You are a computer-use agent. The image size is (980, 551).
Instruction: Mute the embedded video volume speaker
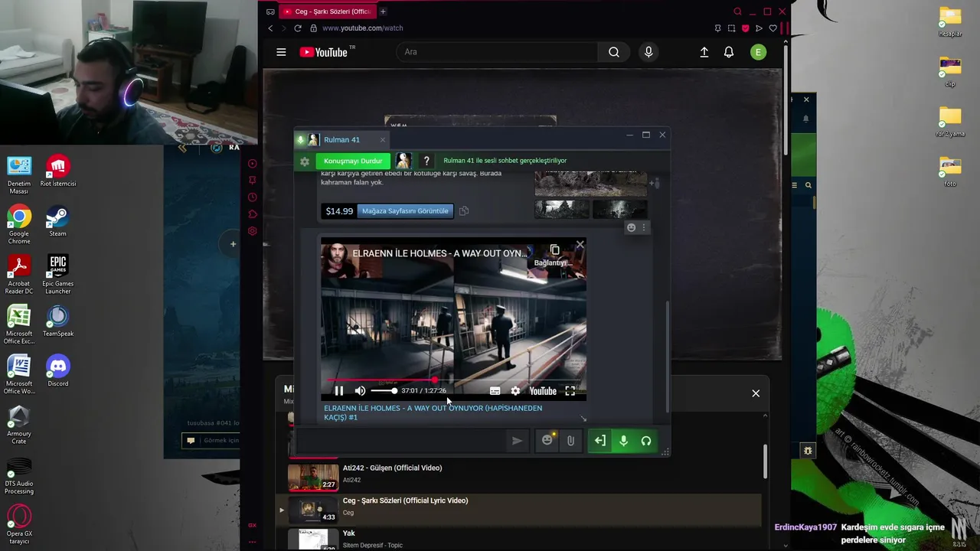(360, 391)
